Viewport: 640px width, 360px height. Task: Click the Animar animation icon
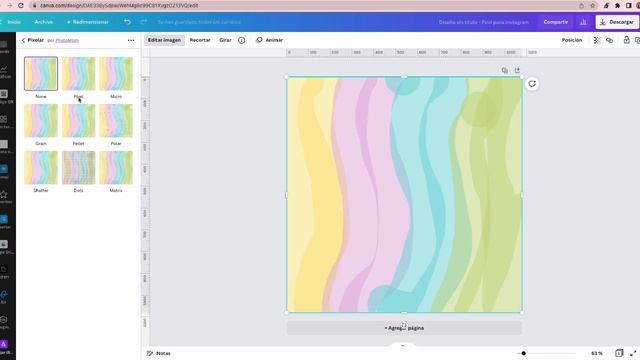[x=259, y=40]
